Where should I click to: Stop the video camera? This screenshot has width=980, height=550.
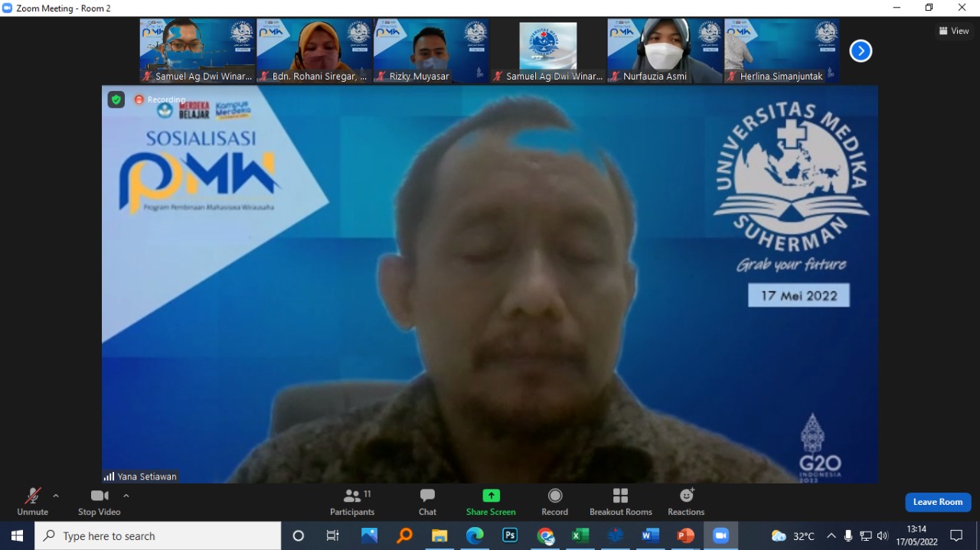99,502
